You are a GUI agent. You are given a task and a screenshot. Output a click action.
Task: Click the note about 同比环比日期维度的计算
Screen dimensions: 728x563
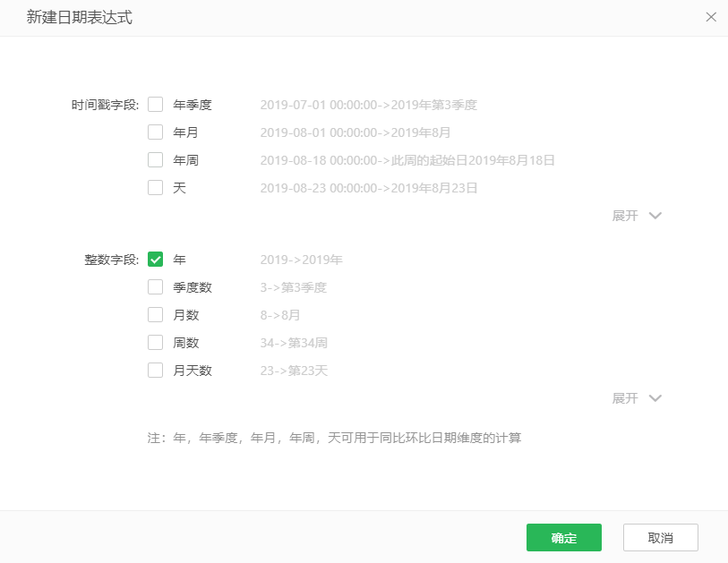pos(334,438)
